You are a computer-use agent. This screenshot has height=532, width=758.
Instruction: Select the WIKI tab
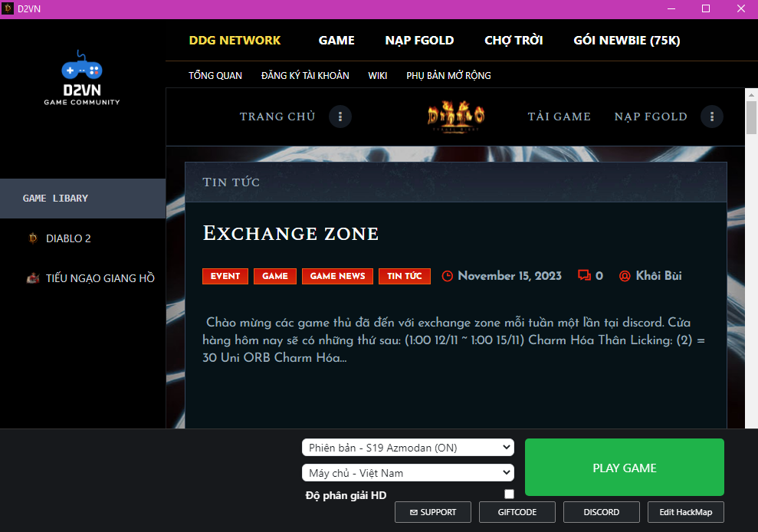pyautogui.click(x=377, y=75)
